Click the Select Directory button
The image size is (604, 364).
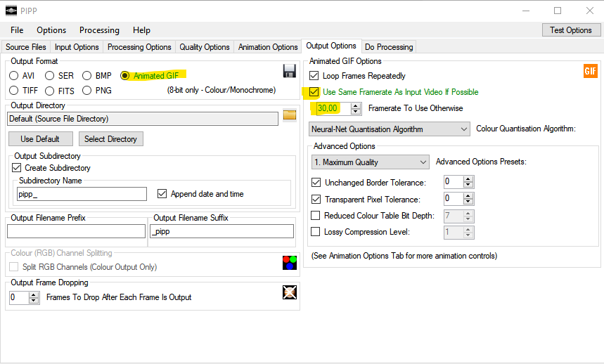coord(110,138)
